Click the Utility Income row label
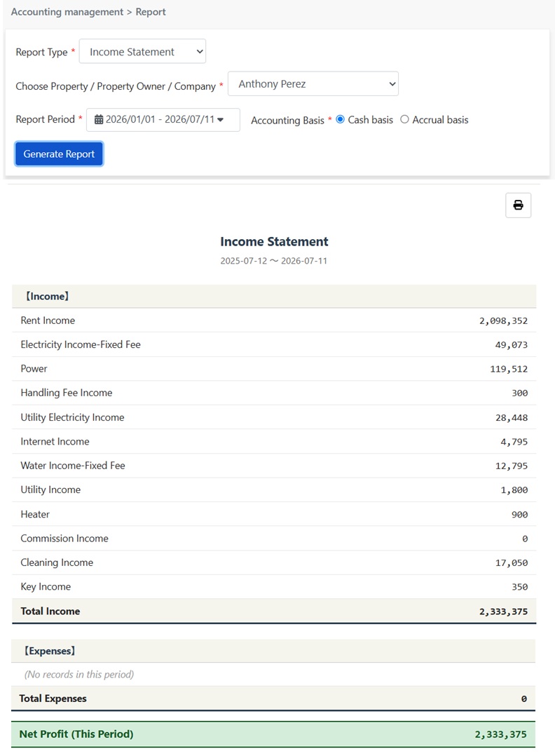The image size is (555, 756). click(x=50, y=490)
